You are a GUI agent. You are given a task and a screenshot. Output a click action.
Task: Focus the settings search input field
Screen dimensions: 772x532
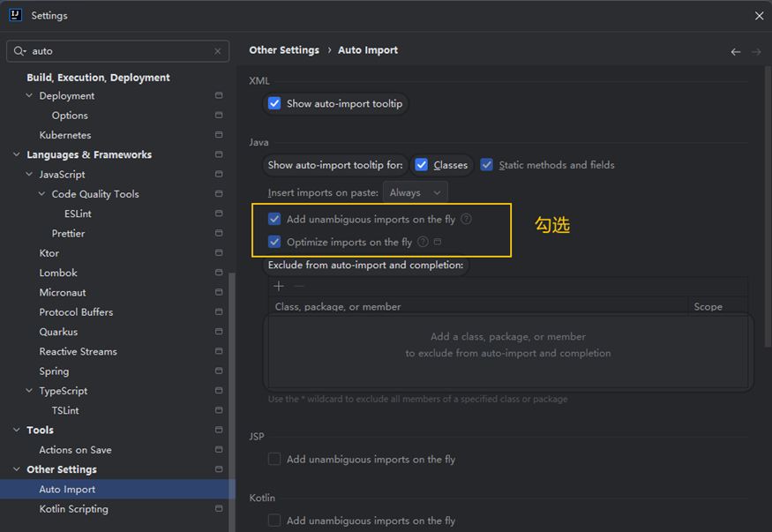[x=118, y=51]
